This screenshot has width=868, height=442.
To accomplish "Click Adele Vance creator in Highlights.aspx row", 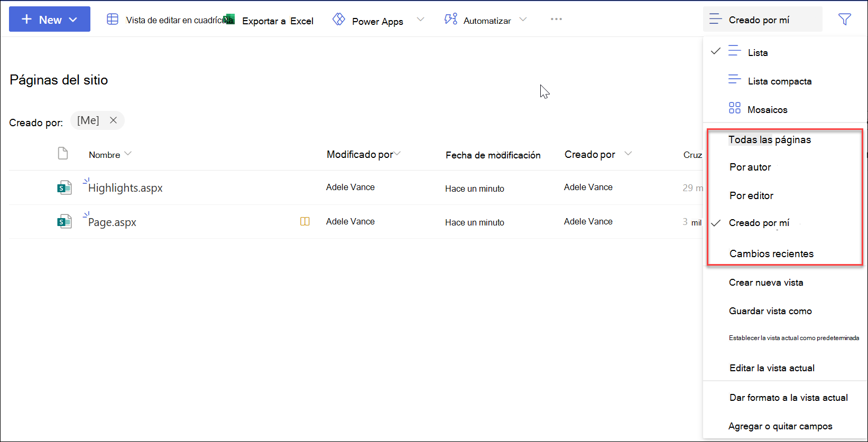I will tap(588, 187).
